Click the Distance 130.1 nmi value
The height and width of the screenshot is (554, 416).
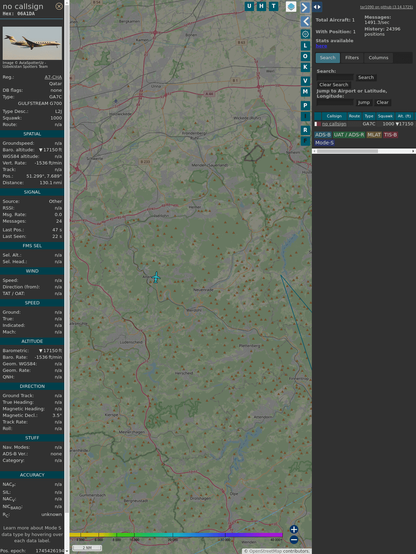click(51, 183)
